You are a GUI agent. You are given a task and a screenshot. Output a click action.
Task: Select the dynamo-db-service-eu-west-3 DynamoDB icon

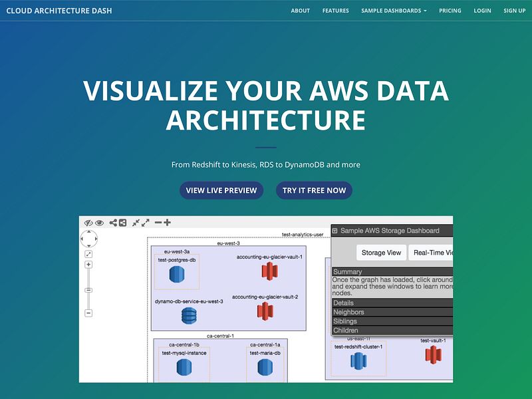189,315
